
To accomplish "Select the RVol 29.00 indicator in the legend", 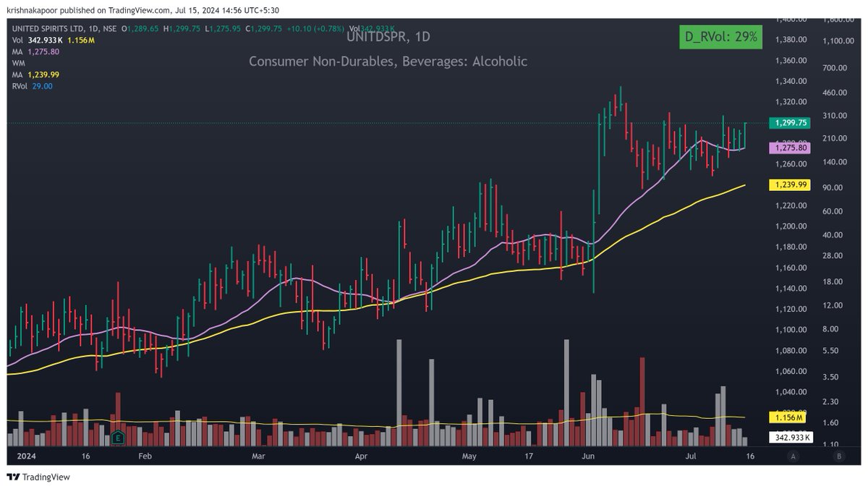I will (x=27, y=85).
